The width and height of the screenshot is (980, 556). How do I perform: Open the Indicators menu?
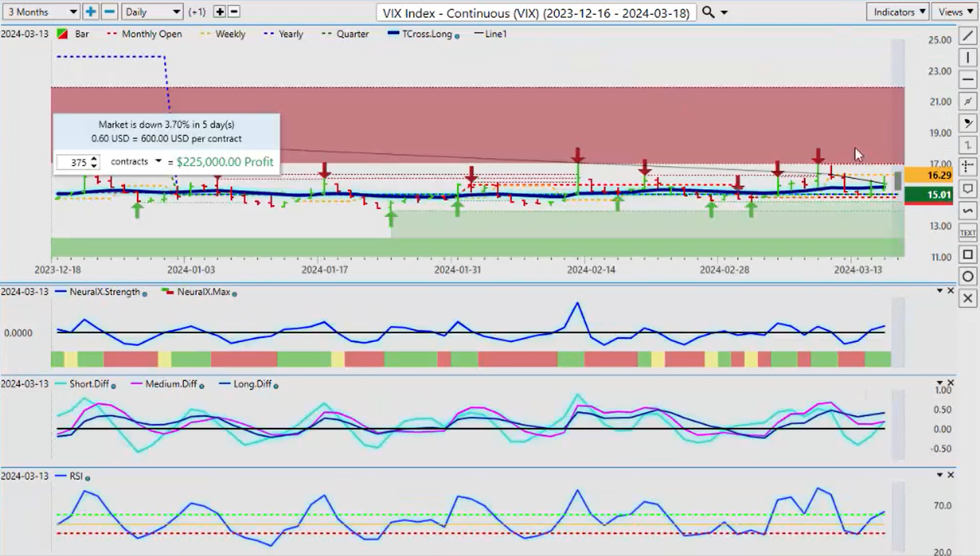[x=898, y=12]
